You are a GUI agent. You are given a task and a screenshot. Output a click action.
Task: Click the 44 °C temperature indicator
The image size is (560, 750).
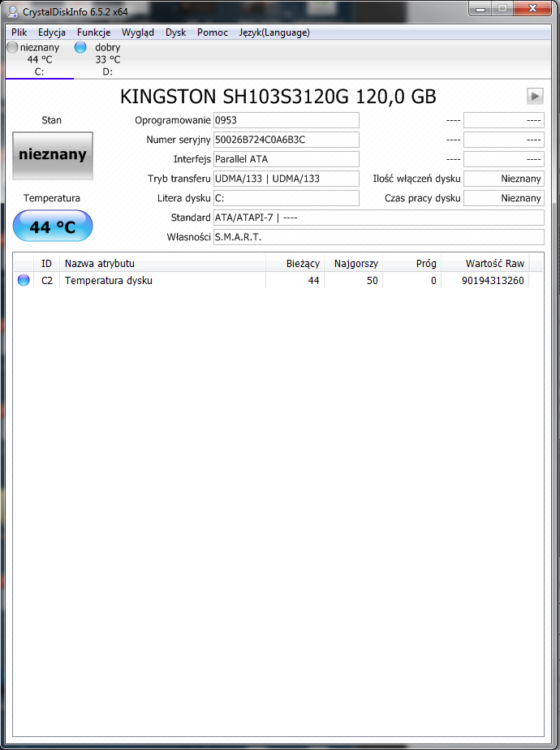click(53, 226)
